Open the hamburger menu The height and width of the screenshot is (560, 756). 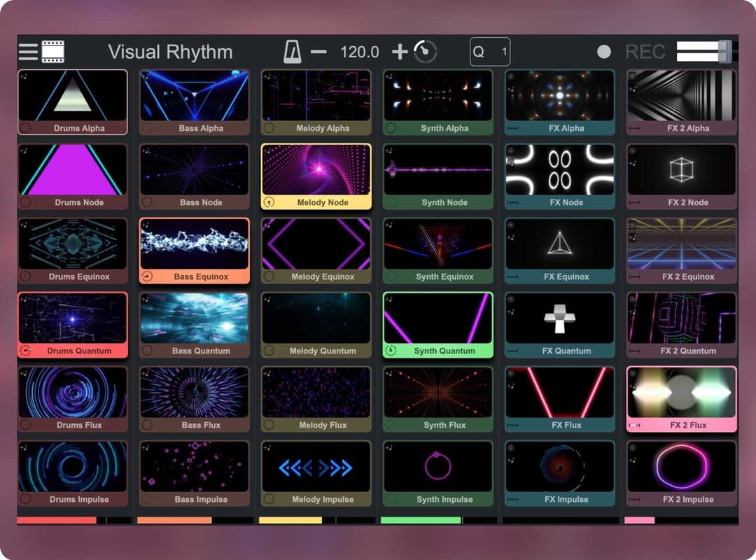tap(27, 51)
